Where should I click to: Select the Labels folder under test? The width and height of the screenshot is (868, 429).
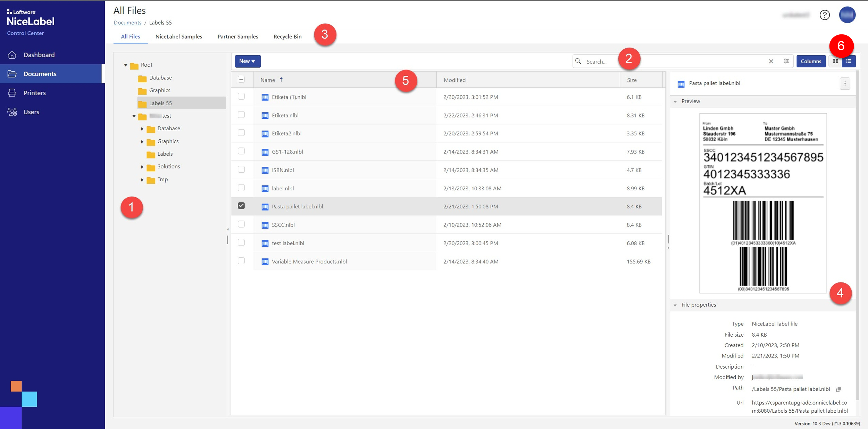(165, 154)
